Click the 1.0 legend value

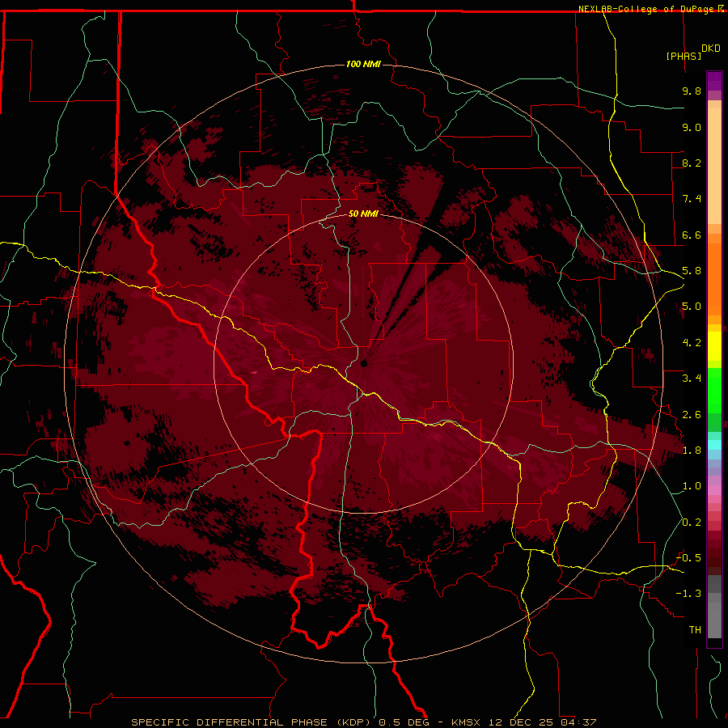(692, 486)
